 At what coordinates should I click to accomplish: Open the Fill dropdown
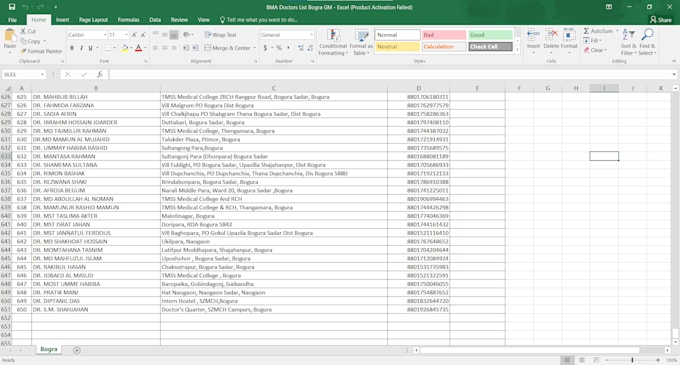coord(592,40)
